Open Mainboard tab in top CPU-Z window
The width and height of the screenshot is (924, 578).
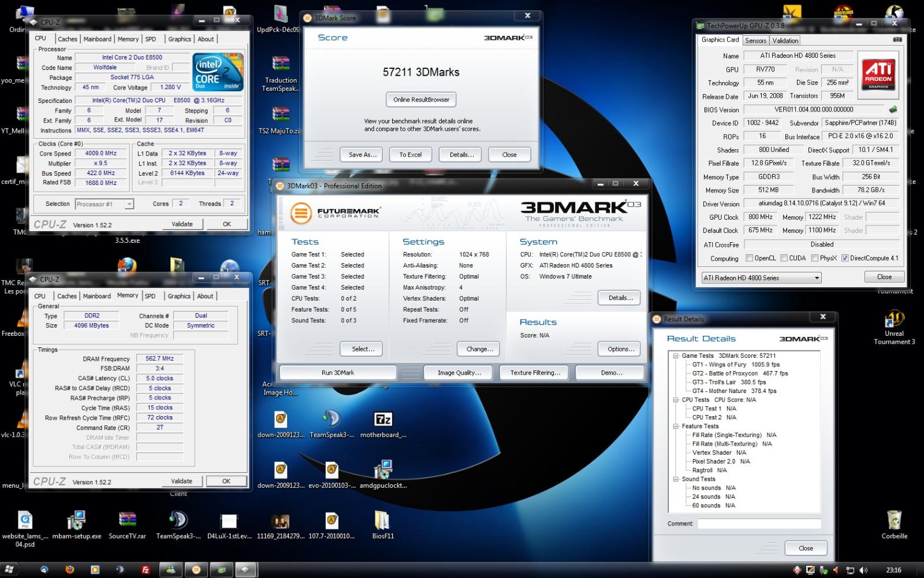click(x=97, y=39)
